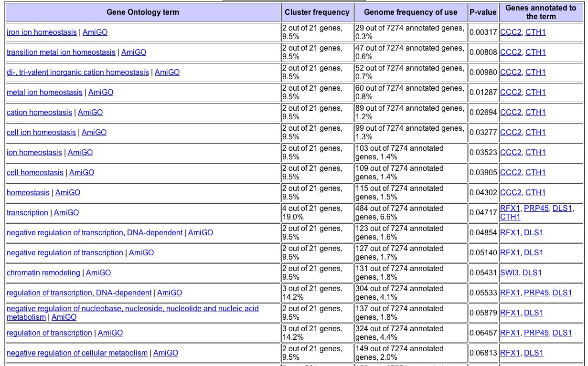Open AmiGO link in the transcription row
588x366 pixels.
(66, 213)
